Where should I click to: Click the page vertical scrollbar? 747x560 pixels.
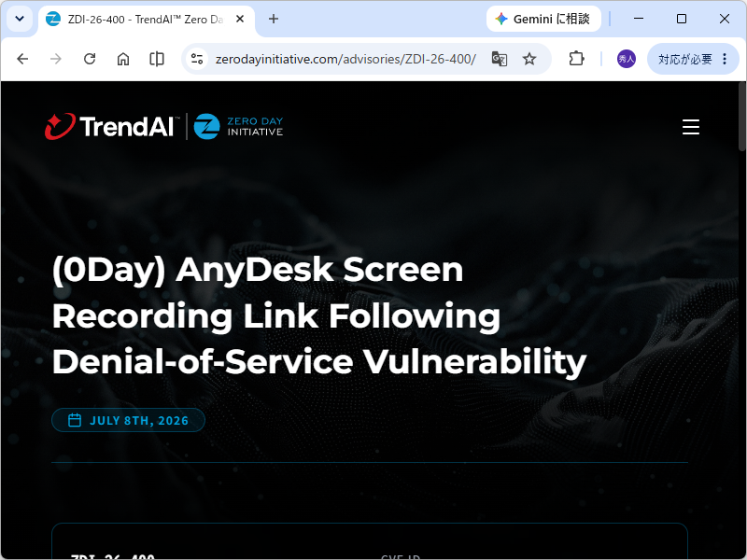click(741, 117)
